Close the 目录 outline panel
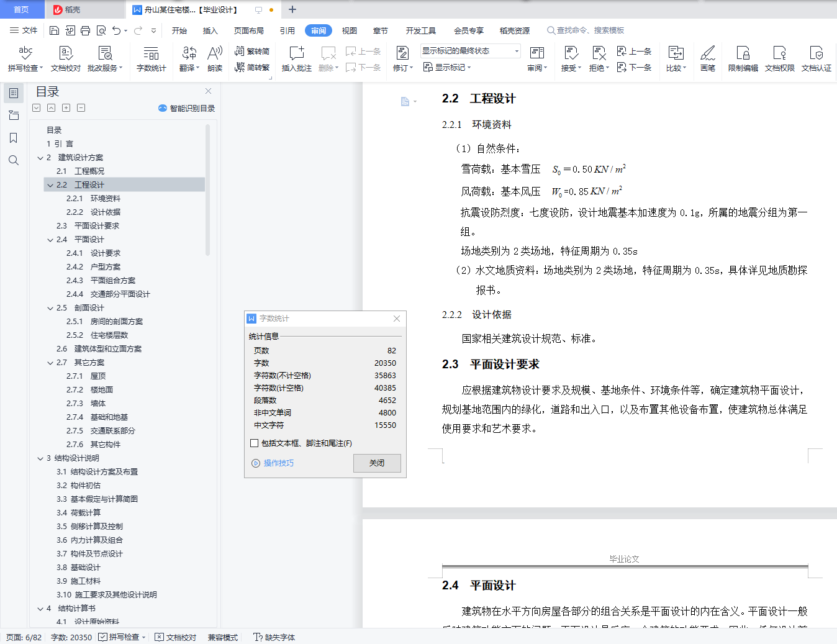Viewport: 837px width, 644px height. [x=209, y=91]
